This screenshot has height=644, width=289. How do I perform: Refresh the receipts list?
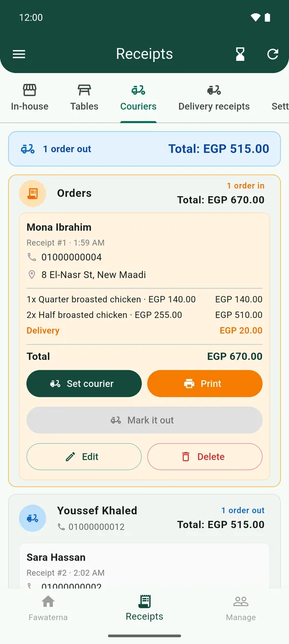[x=272, y=54]
